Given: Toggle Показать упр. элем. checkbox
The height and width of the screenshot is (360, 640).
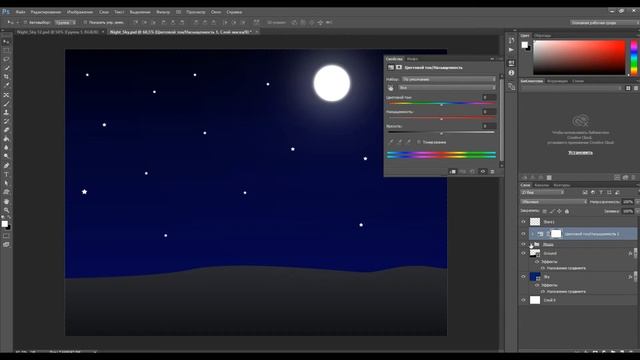Looking at the screenshot, I should coord(85,22).
